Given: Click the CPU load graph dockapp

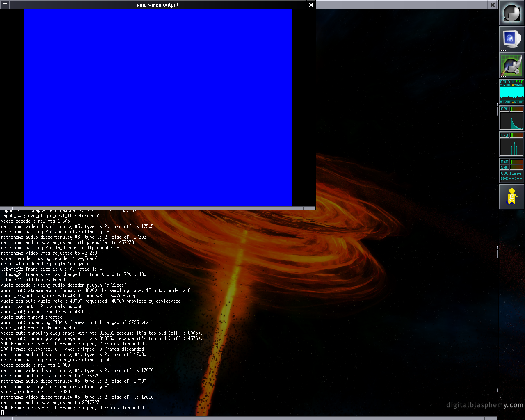Looking at the screenshot, I should [x=511, y=118].
